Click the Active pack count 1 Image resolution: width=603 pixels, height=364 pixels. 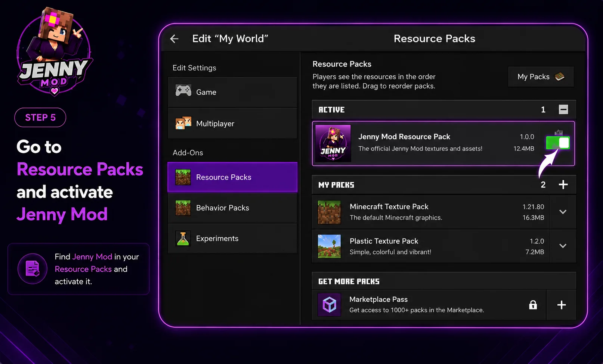click(543, 110)
